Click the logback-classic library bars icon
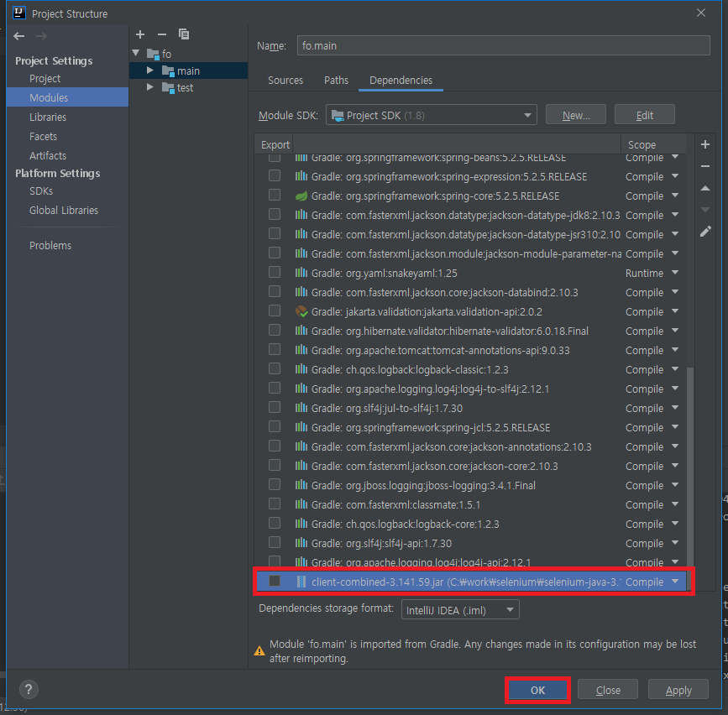728x715 pixels. 301,369
